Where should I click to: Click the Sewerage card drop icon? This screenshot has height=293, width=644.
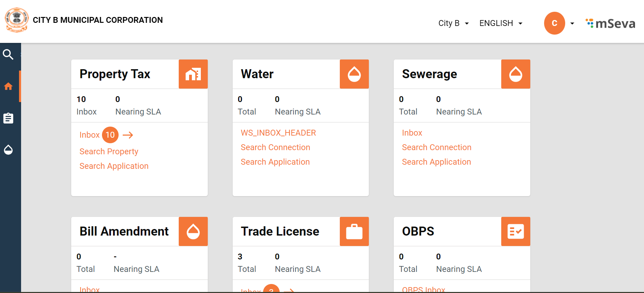coord(515,74)
